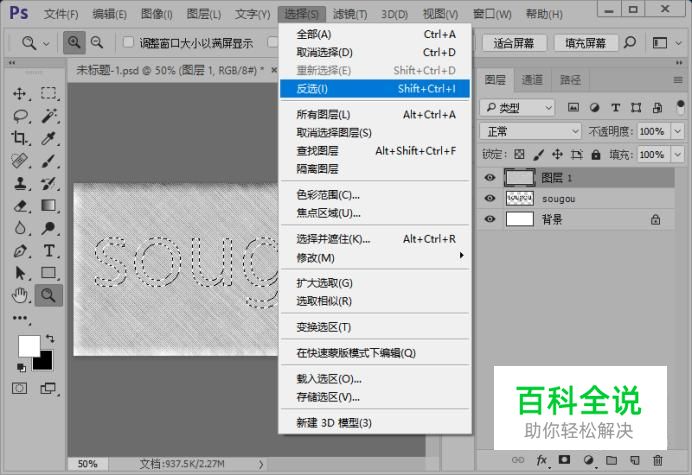Toggle lock position icon

click(x=557, y=155)
